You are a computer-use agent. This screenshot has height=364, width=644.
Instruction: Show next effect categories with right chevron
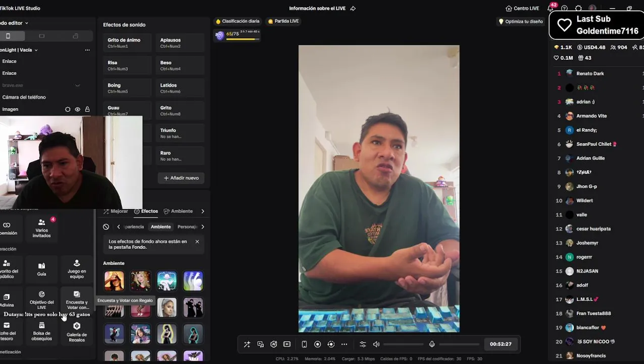coord(203,227)
